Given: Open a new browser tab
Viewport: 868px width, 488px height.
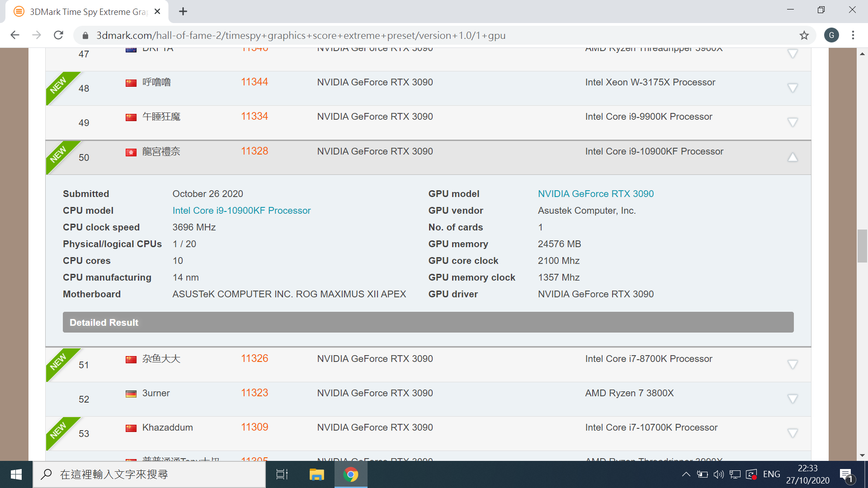Looking at the screenshot, I should pos(183,12).
